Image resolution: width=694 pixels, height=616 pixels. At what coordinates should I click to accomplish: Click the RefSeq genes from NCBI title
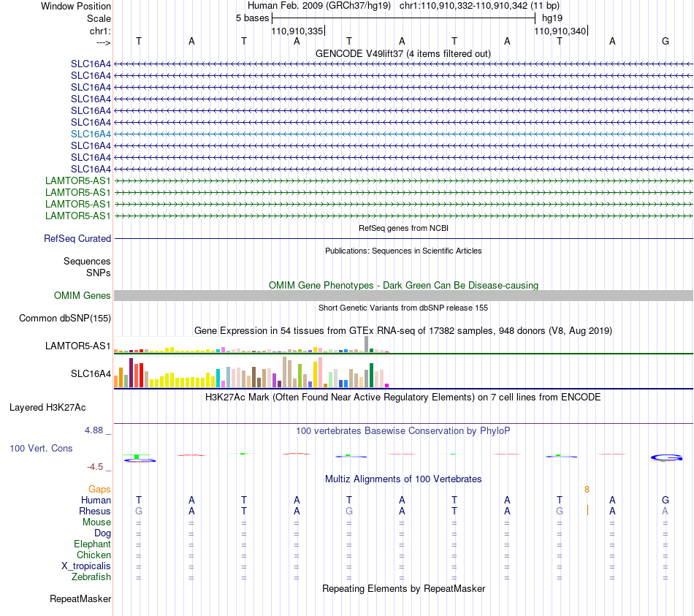pos(403,228)
